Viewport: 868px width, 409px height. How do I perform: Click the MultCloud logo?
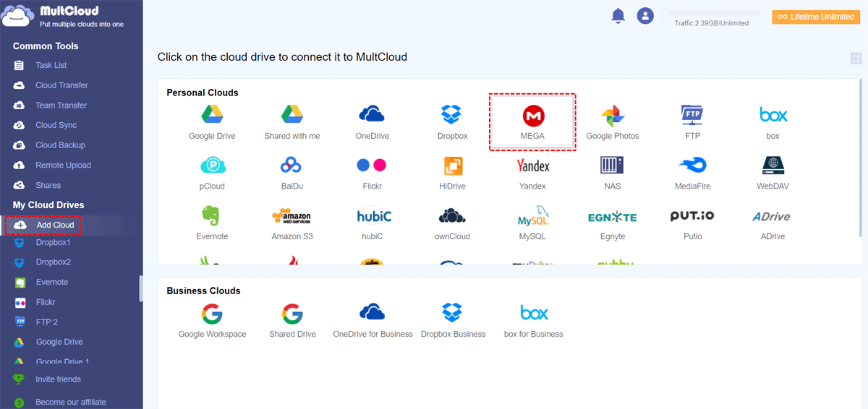tap(64, 17)
